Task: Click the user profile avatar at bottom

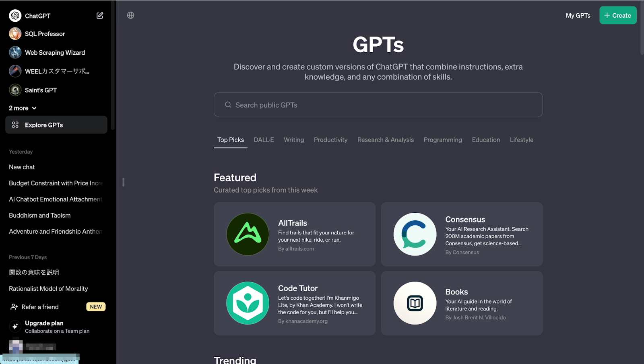Action: (x=16, y=347)
